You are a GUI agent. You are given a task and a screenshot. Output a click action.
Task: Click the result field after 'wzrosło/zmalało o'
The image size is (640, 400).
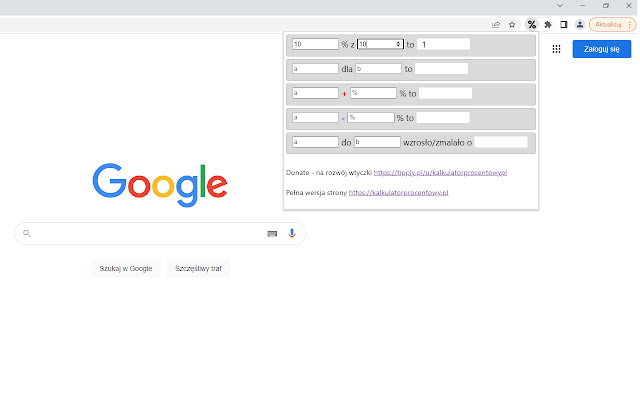pyautogui.click(x=501, y=142)
